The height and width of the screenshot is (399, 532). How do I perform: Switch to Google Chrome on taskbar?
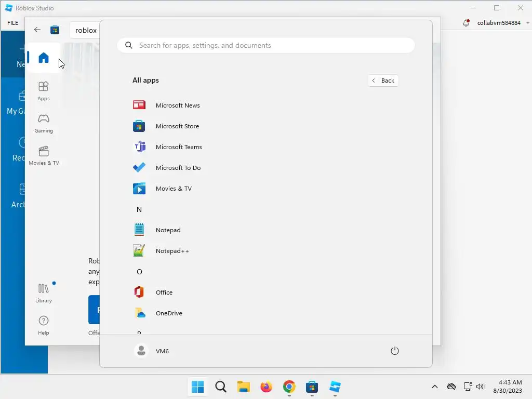289,387
